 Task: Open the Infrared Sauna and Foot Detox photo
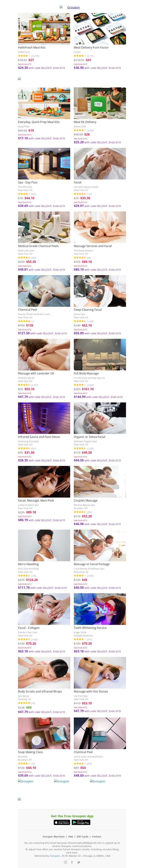(44, 418)
